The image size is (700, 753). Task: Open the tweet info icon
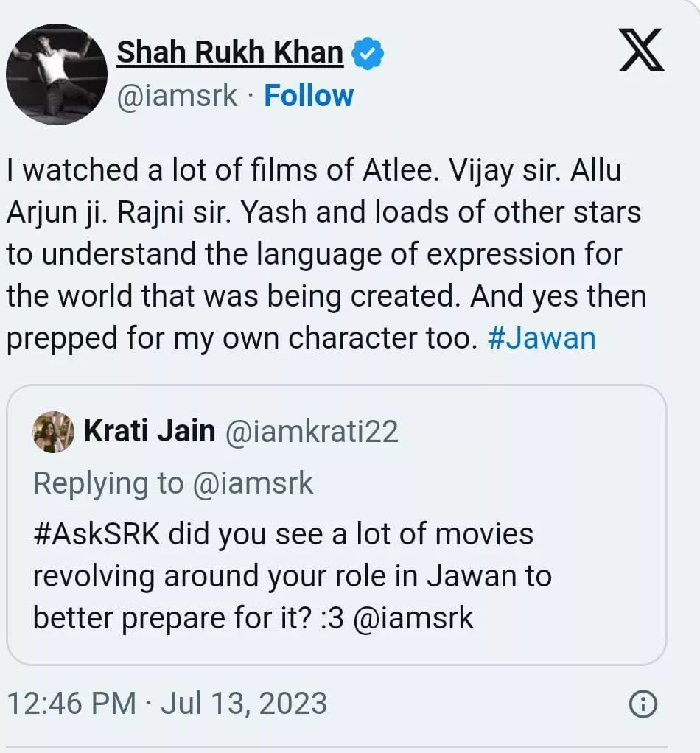643,704
